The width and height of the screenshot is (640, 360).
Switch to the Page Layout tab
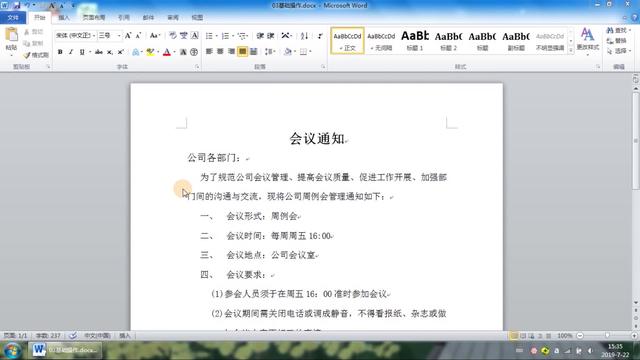pos(94,18)
